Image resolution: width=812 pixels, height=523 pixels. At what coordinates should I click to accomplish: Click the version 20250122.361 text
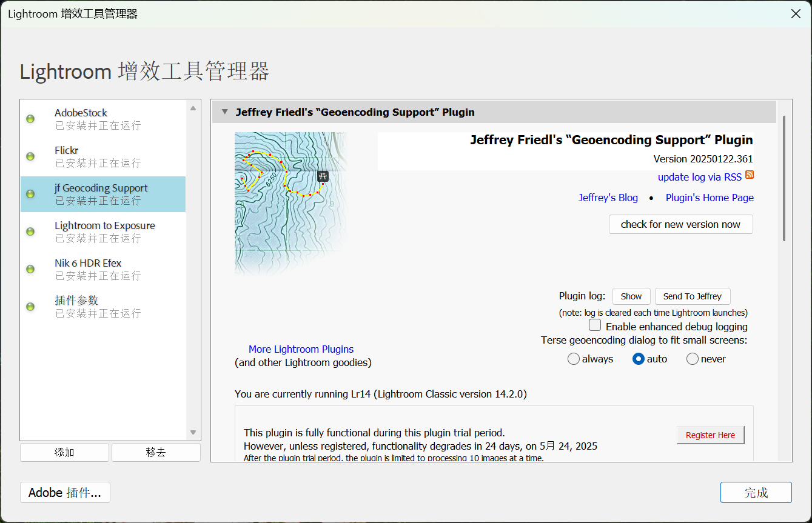pyautogui.click(x=703, y=159)
